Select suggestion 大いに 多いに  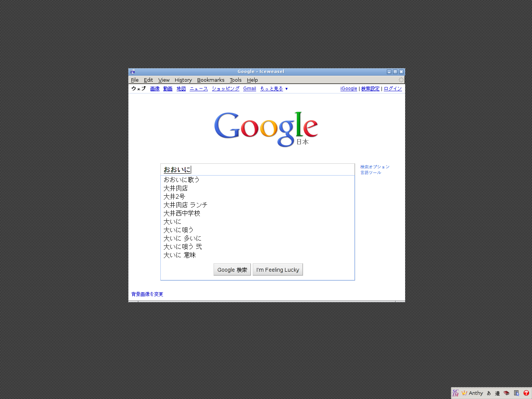[258, 238]
